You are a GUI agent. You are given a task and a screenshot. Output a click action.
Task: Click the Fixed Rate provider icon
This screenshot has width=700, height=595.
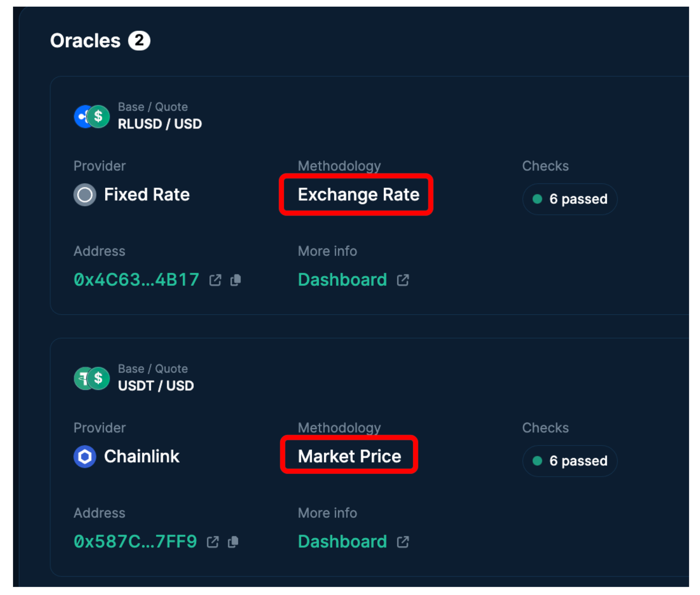(85, 195)
